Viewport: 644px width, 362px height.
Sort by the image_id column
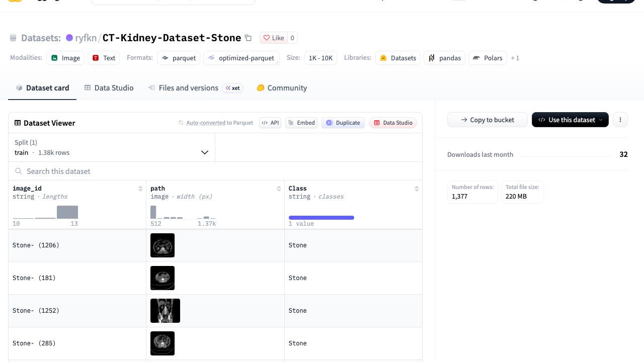point(140,189)
